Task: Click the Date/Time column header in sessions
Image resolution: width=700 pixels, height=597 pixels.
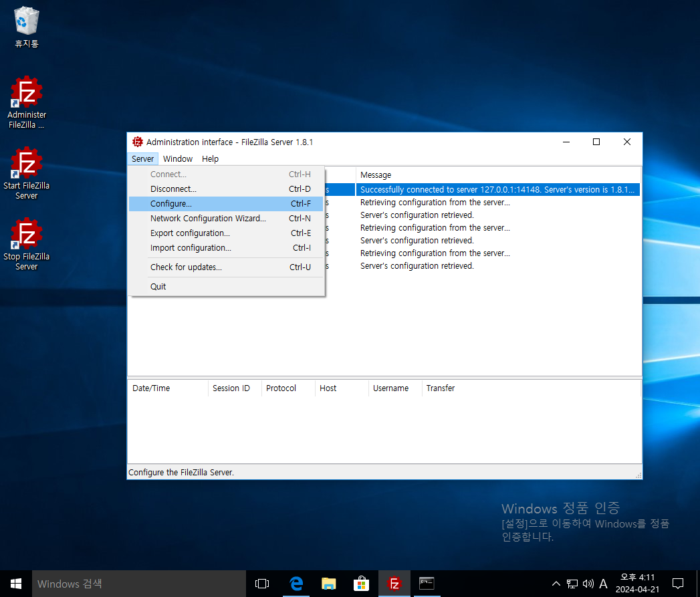Action: [x=168, y=388]
